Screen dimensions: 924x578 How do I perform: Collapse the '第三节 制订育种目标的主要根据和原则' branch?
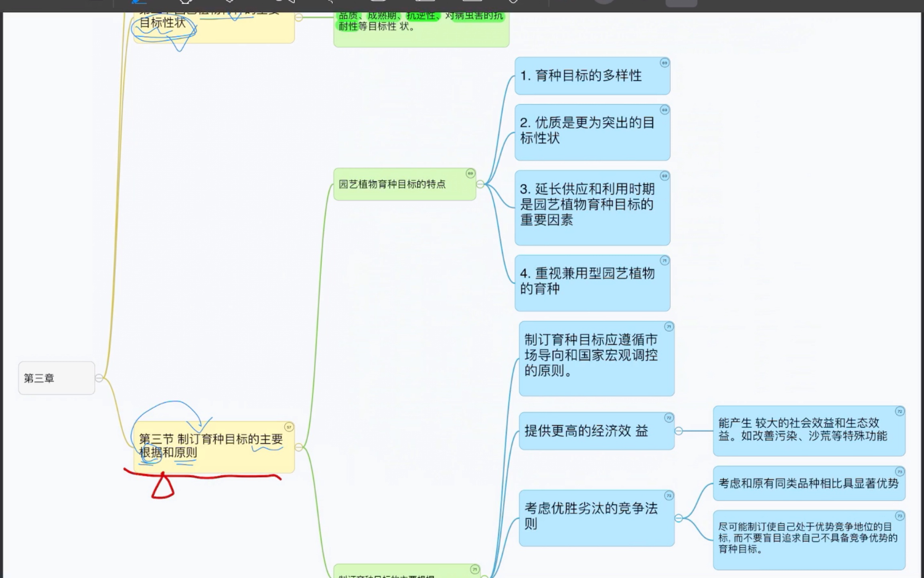[x=299, y=447]
